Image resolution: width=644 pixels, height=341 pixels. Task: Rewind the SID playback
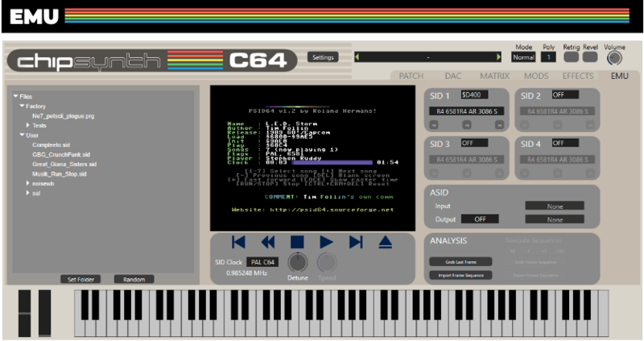(268, 243)
